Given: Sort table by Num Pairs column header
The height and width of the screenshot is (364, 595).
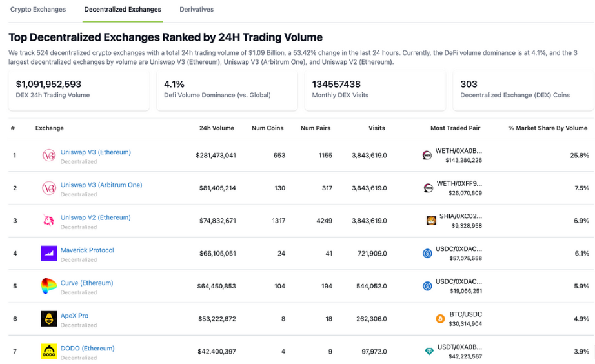Looking at the screenshot, I should [x=316, y=128].
